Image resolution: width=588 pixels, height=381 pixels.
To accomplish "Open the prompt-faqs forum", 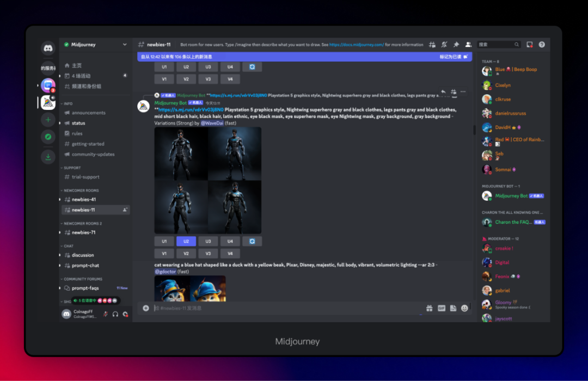I will (96, 288).
